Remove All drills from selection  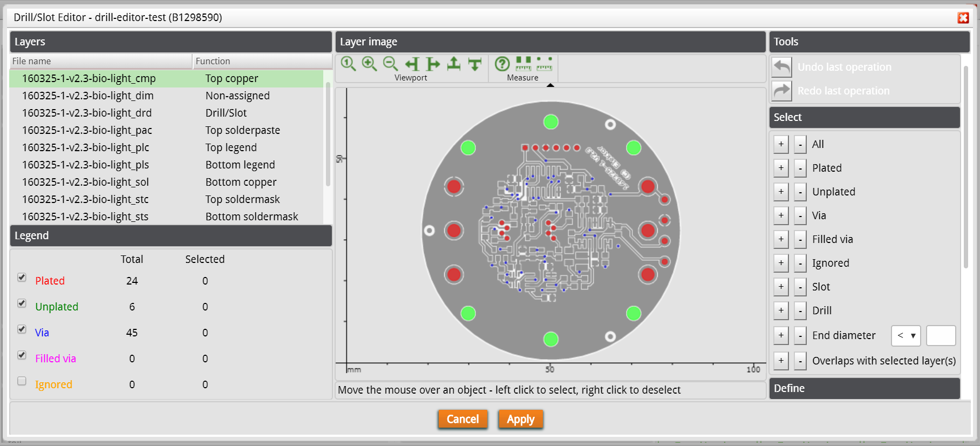pyautogui.click(x=800, y=144)
